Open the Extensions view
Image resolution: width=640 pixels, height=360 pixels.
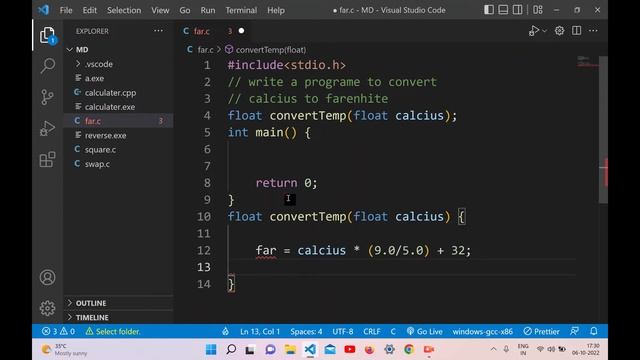(x=47, y=159)
